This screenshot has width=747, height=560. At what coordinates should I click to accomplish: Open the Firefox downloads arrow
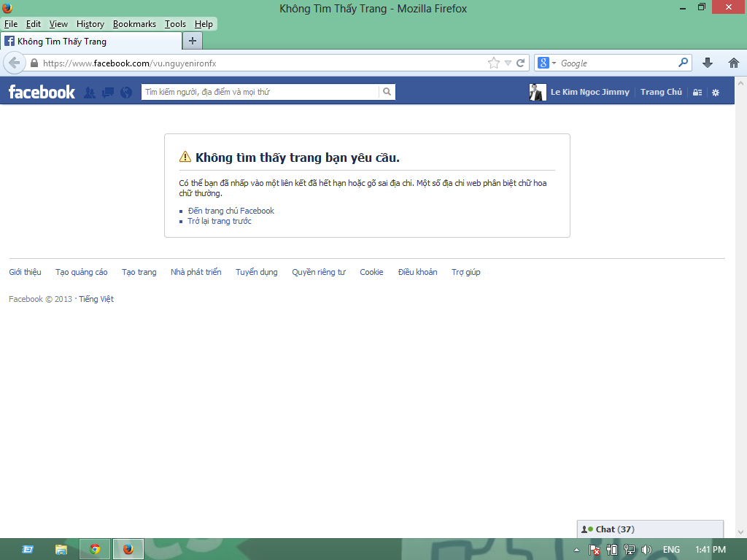click(708, 63)
